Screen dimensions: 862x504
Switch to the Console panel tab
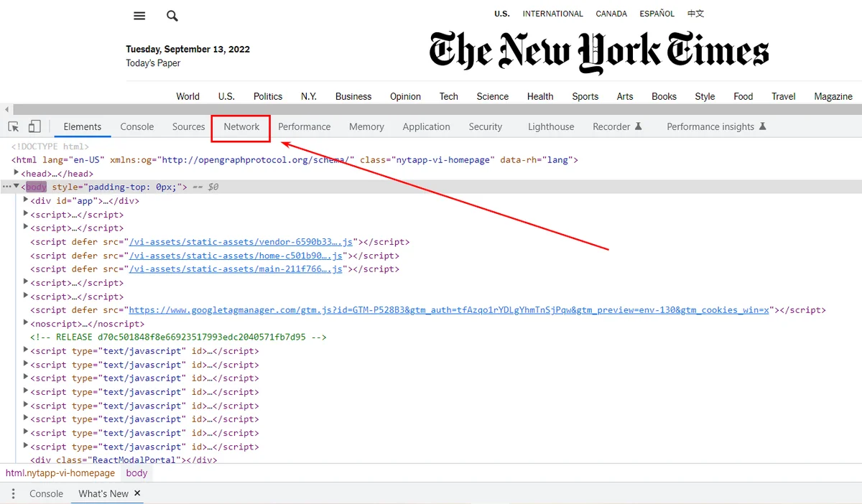click(x=137, y=127)
